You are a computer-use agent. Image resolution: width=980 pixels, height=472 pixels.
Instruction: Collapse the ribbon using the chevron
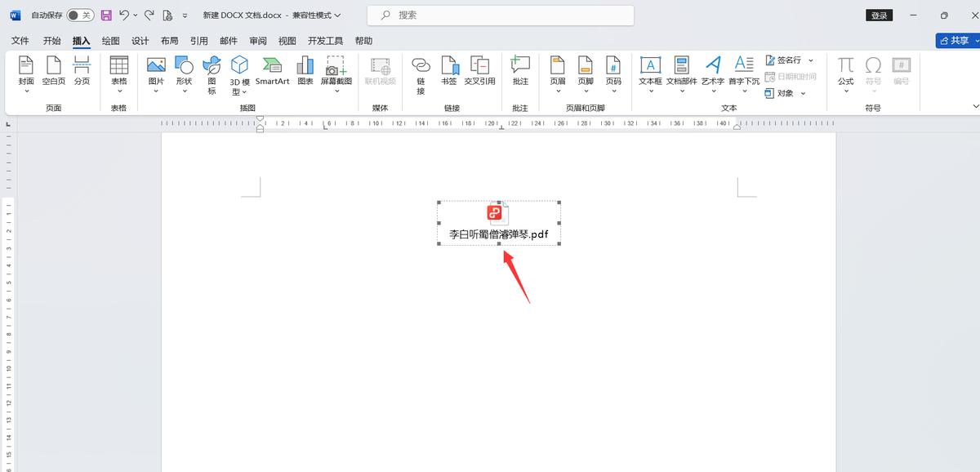(975, 106)
